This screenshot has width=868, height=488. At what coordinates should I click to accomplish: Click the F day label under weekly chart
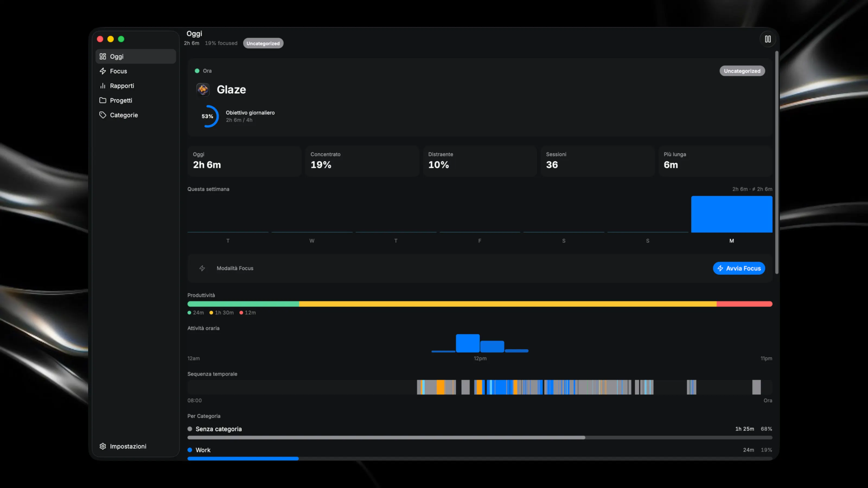(480, 241)
